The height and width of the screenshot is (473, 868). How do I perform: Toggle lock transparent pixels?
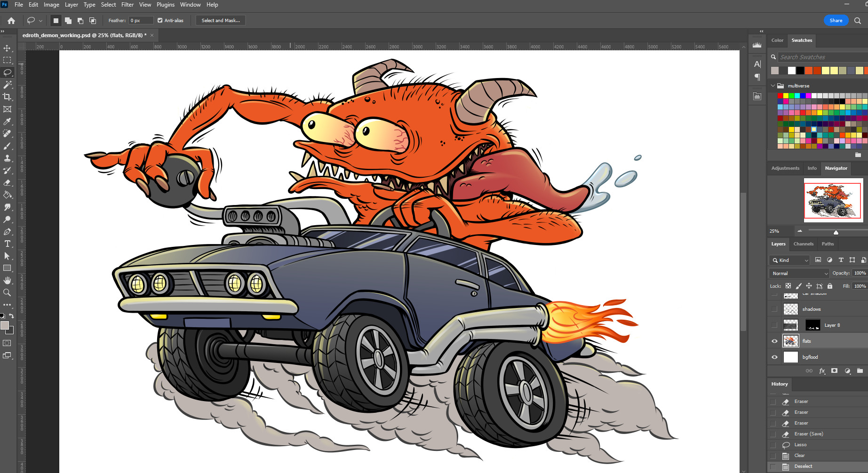[x=788, y=286]
